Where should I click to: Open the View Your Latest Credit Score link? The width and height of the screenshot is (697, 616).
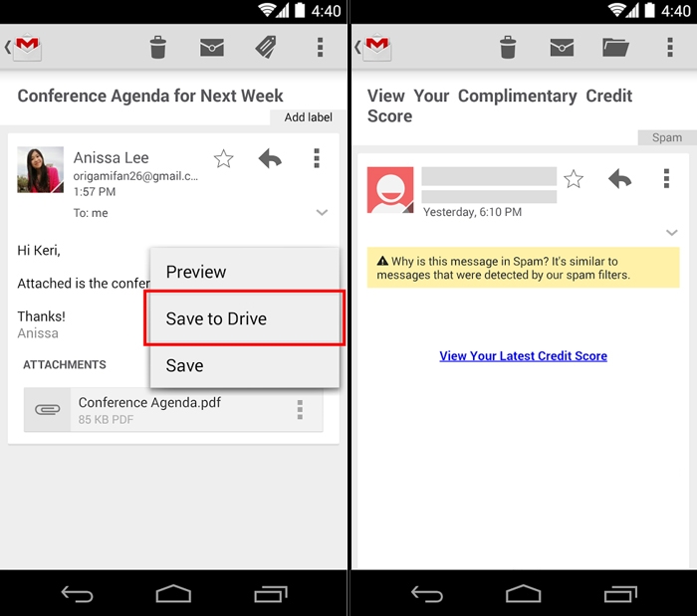(523, 355)
